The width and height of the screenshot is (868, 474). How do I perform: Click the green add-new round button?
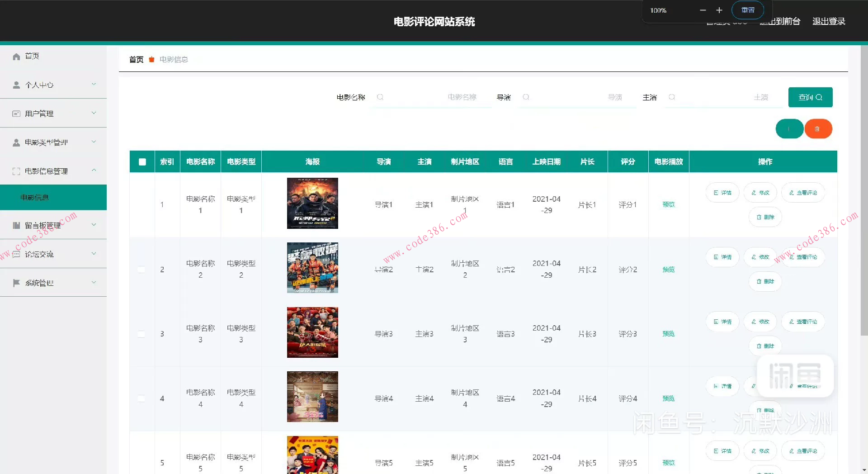pyautogui.click(x=789, y=129)
